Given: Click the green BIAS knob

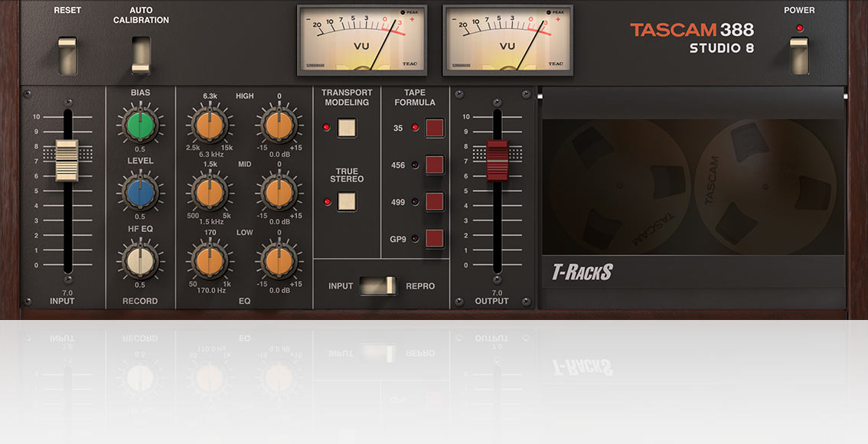Looking at the screenshot, I should point(140,125).
